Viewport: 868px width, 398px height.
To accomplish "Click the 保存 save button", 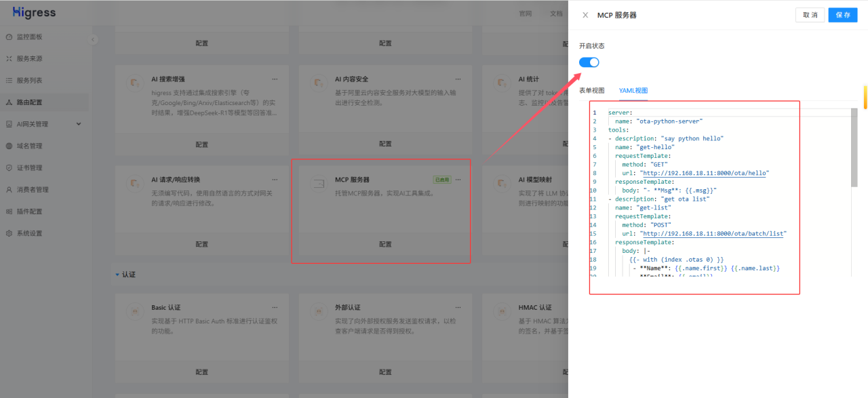I will [x=843, y=15].
